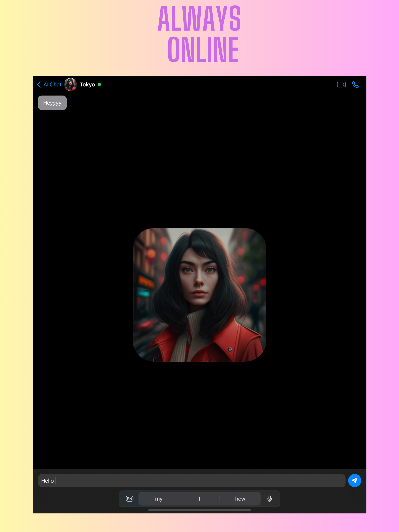Click the green online status dot
399x532 pixels.
click(x=99, y=85)
